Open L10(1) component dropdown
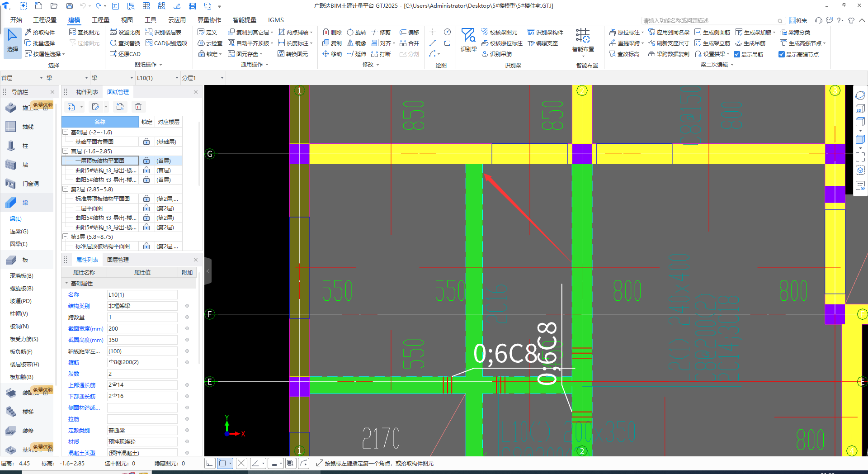The image size is (868, 474). pos(158,78)
